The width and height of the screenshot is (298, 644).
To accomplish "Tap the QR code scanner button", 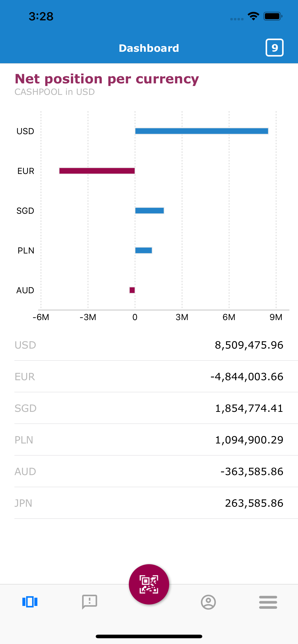I will point(149,584).
